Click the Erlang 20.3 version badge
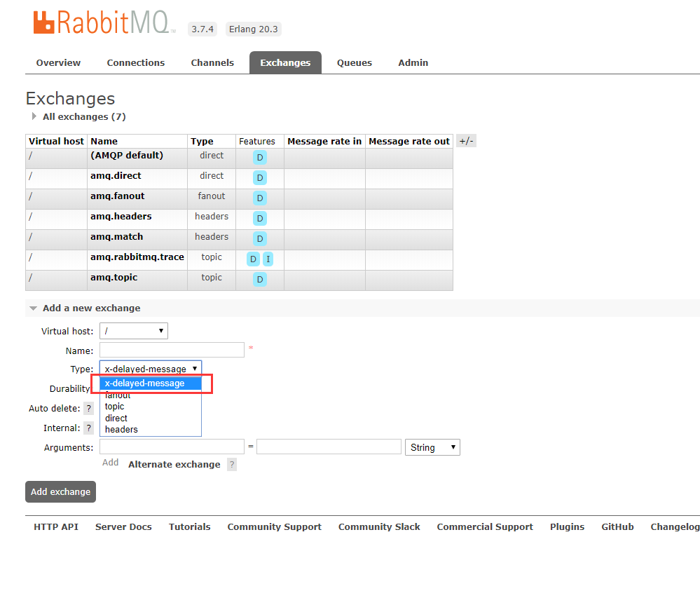The image size is (700, 612). [253, 29]
